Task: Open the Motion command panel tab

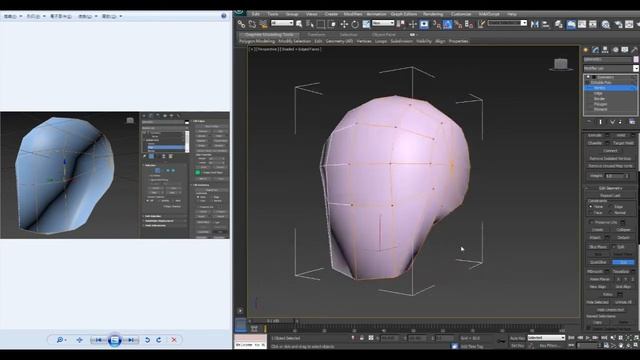Action: point(615,50)
